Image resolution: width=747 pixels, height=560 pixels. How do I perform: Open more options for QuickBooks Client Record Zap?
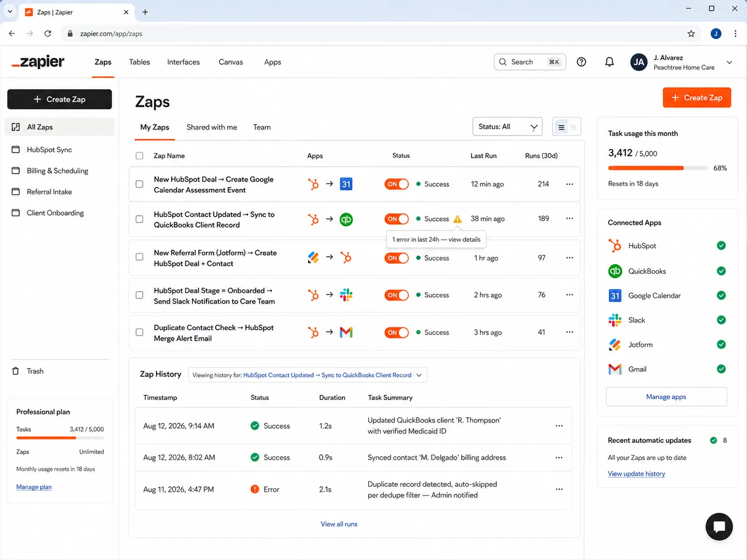click(570, 219)
